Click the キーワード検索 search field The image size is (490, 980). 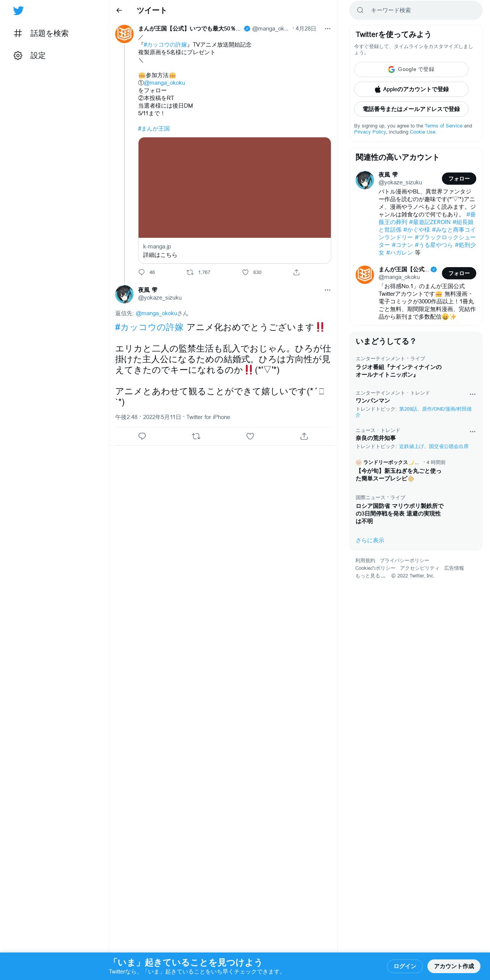(x=416, y=10)
